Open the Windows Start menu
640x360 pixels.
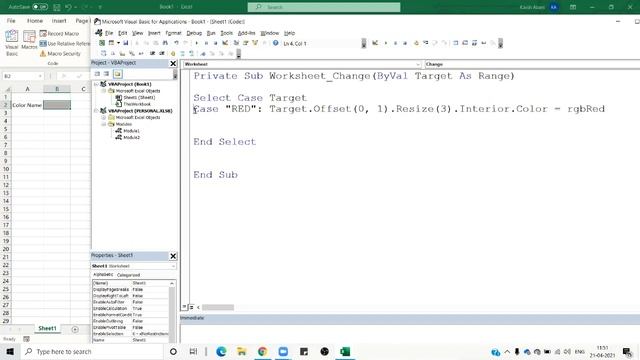click(10, 351)
